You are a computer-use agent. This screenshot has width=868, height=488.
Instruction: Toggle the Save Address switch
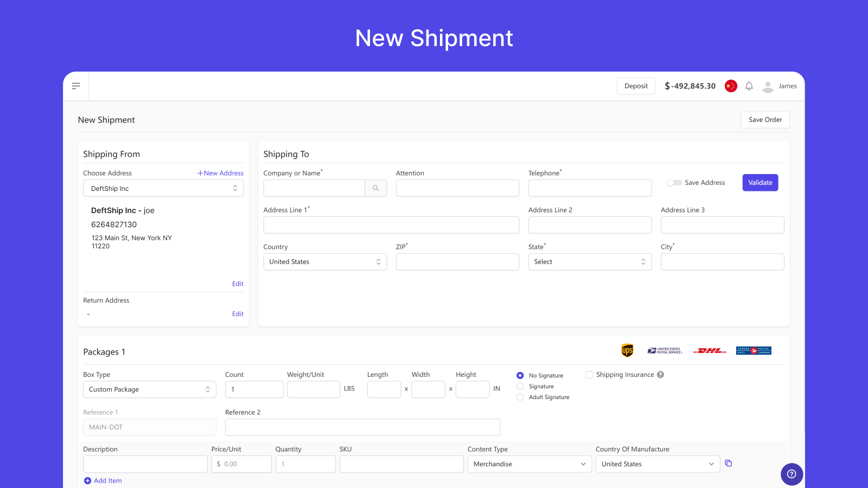tap(674, 183)
